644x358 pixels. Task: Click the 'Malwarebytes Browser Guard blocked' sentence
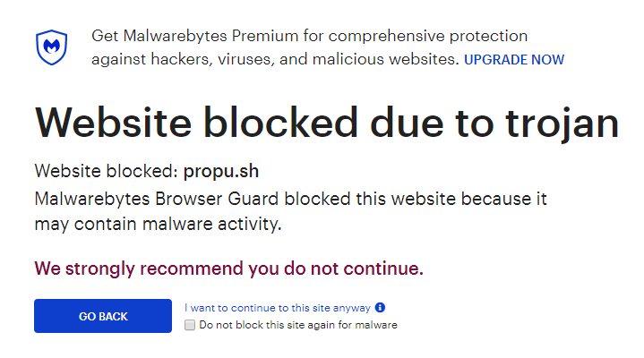[291, 199]
